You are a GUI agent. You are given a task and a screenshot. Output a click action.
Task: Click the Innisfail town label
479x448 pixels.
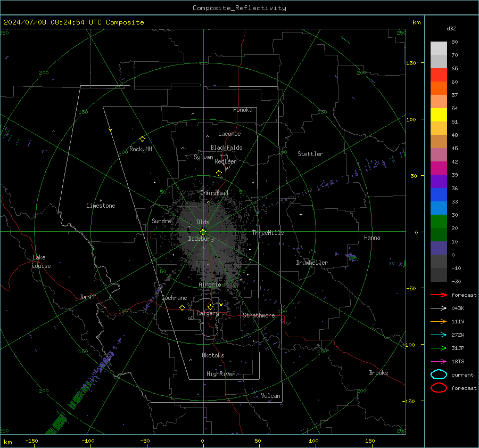(x=214, y=193)
